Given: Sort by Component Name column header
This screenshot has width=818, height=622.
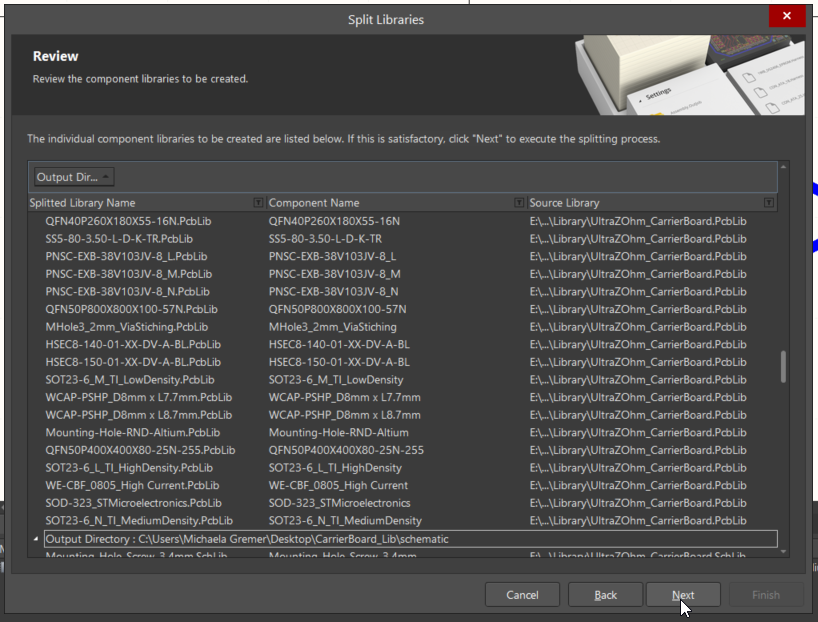Looking at the screenshot, I should tap(390, 203).
